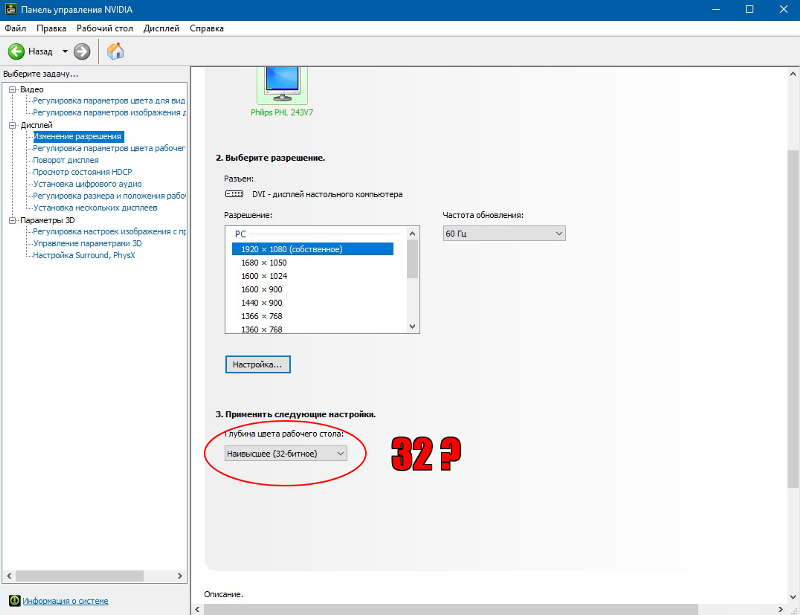Open the Справка menu
The height and width of the screenshot is (615, 800).
point(207,28)
